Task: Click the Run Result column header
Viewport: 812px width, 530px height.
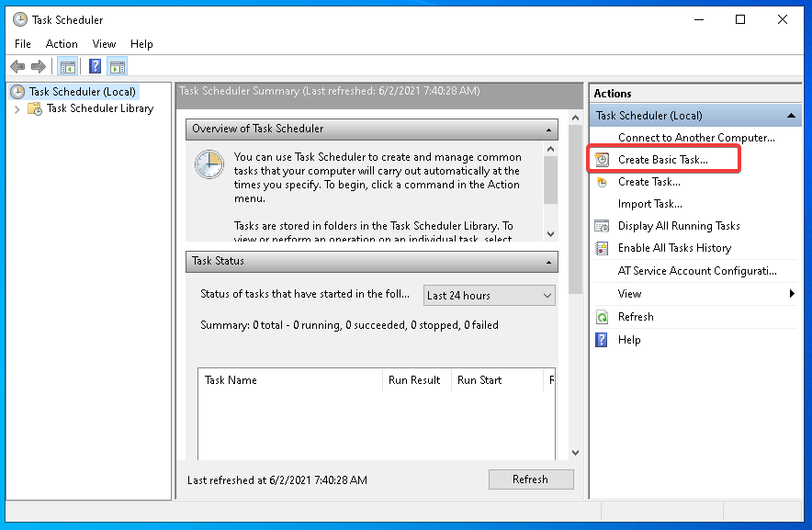Action: pyautogui.click(x=417, y=380)
